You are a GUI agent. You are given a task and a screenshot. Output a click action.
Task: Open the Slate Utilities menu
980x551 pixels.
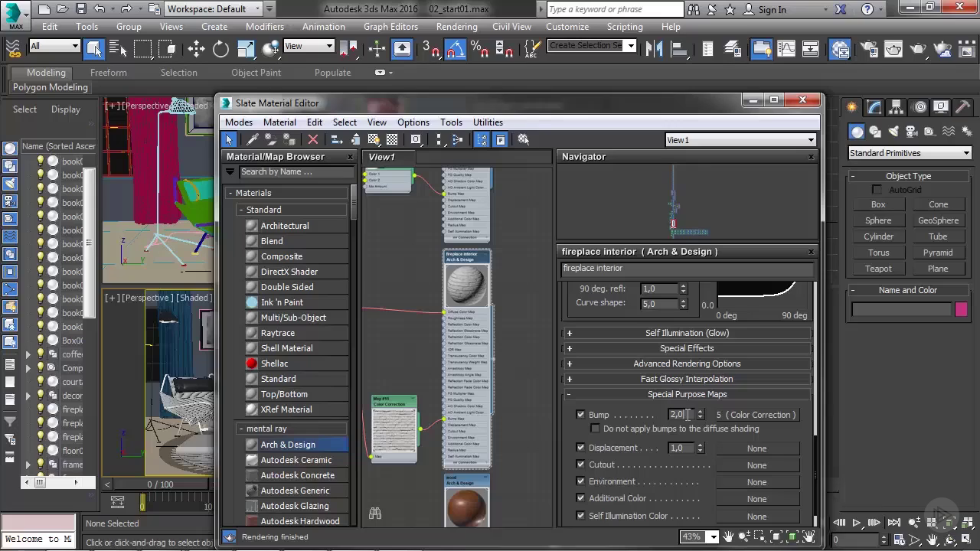488,122
